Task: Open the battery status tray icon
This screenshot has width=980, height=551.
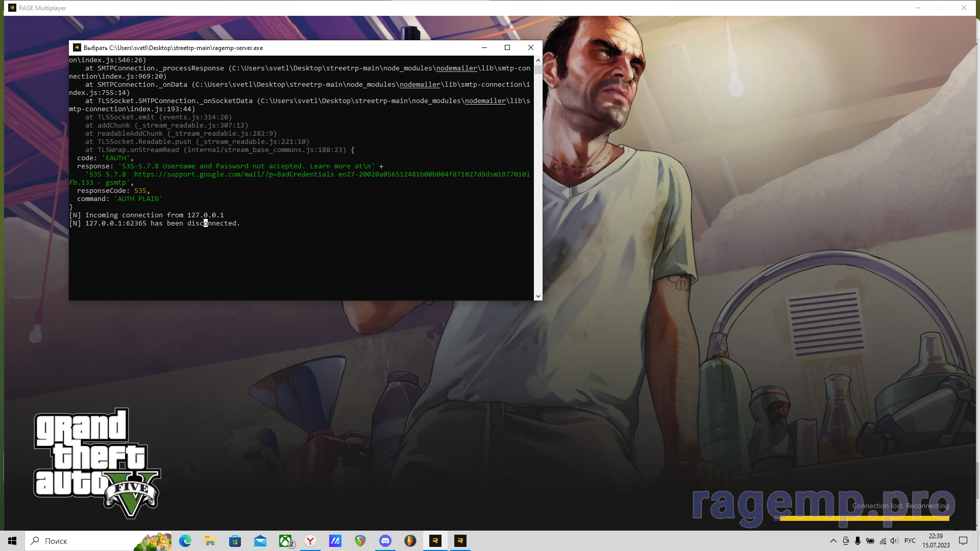Action: pyautogui.click(x=870, y=541)
